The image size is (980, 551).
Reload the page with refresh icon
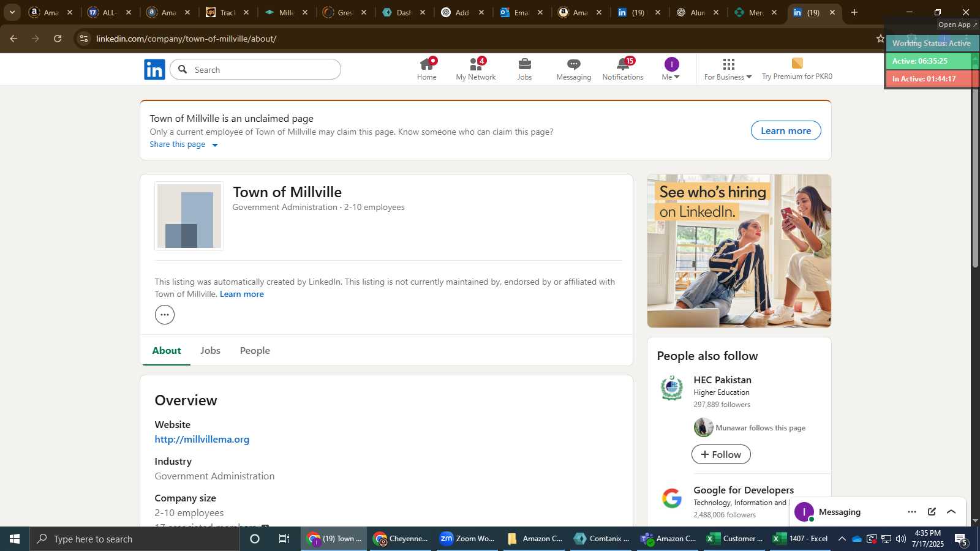(x=58, y=39)
